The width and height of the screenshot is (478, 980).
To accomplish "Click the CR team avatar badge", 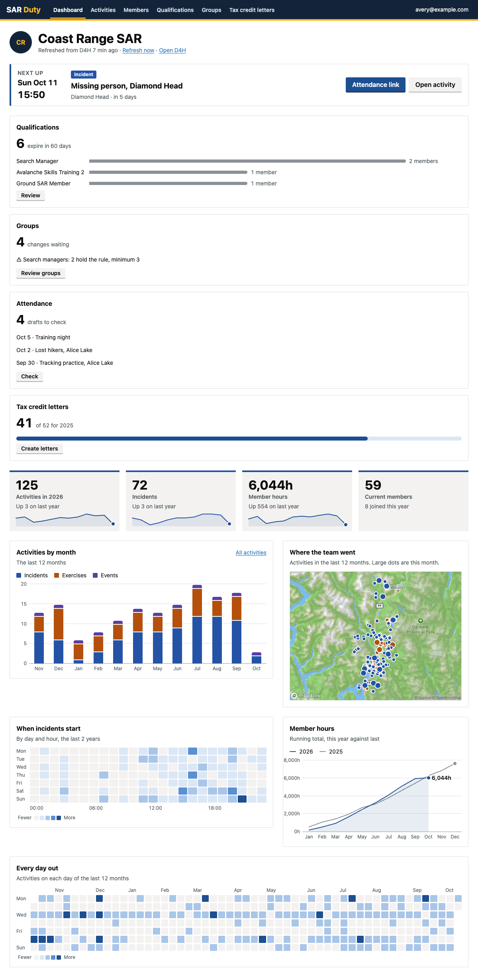I will coord(21,42).
